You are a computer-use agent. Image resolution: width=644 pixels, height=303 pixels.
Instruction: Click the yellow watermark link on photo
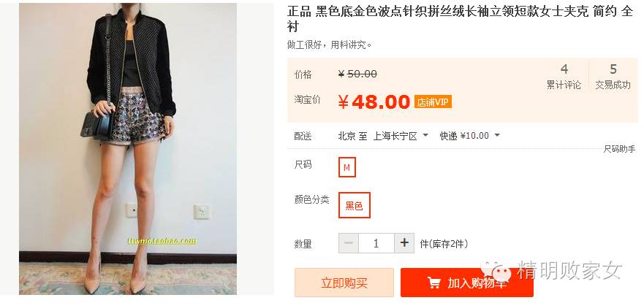pos(162,241)
